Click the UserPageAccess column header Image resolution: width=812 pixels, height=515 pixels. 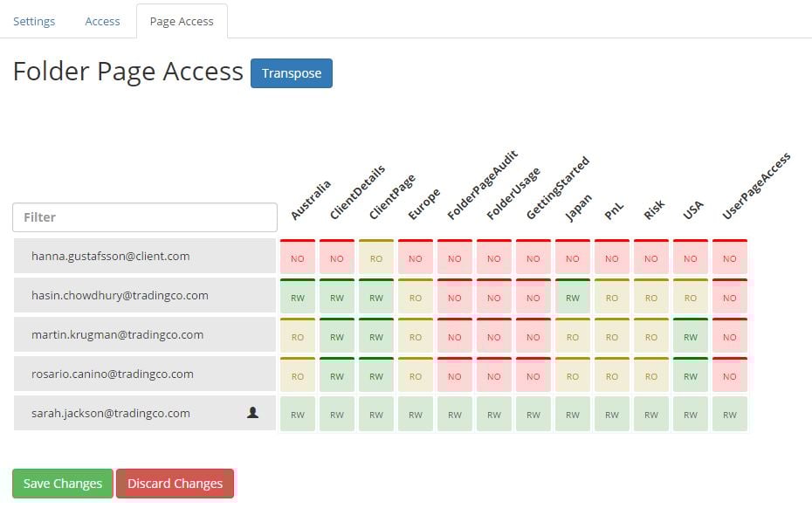tap(757, 186)
